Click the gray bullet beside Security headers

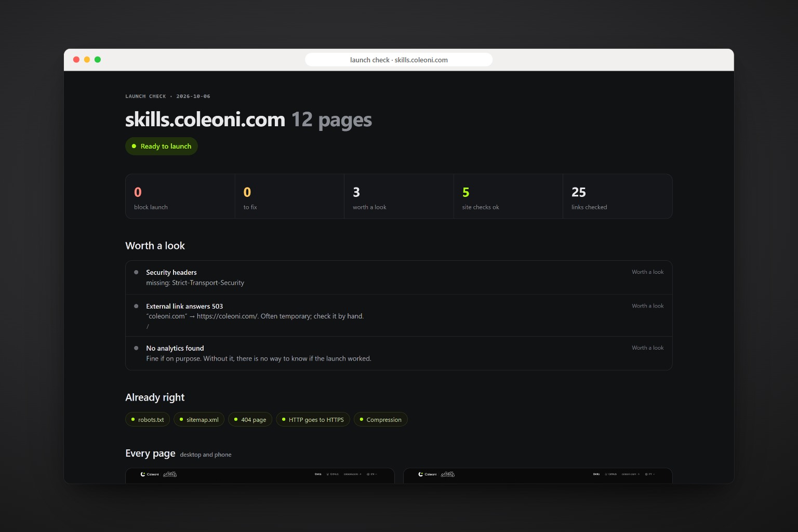136,272
